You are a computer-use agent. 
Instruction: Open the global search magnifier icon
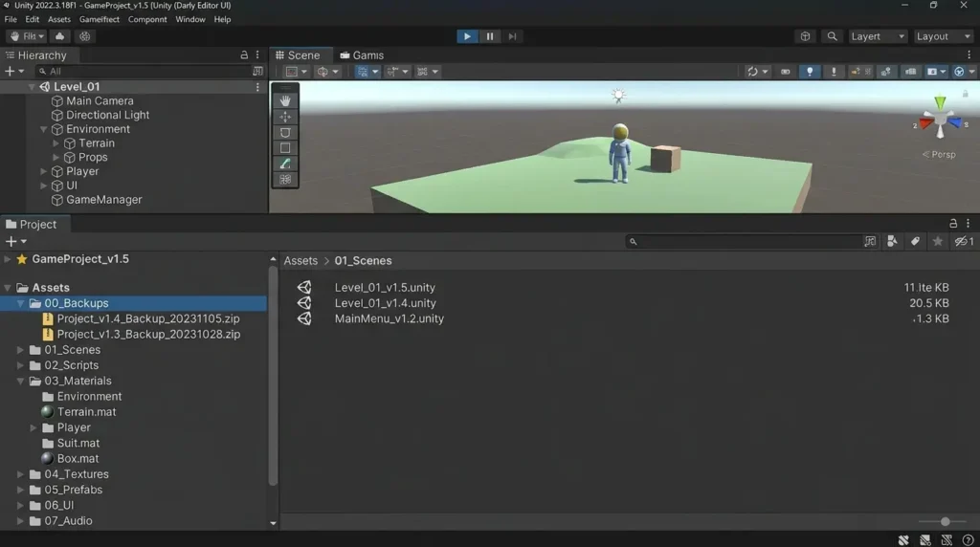tap(832, 36)
